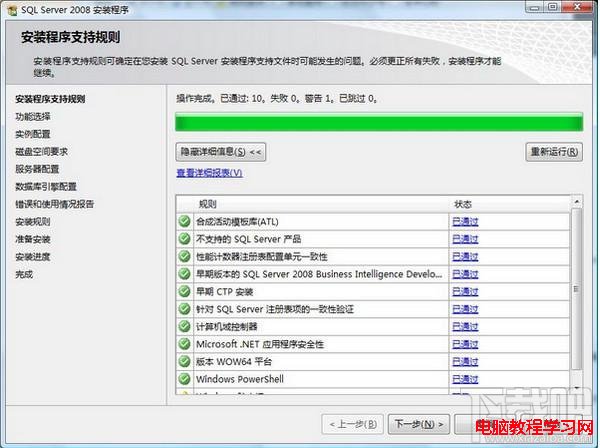Select 服务器配置 step in sidebar
The height and width of the screenshot is (448, 600).
[x=37, y=169]
